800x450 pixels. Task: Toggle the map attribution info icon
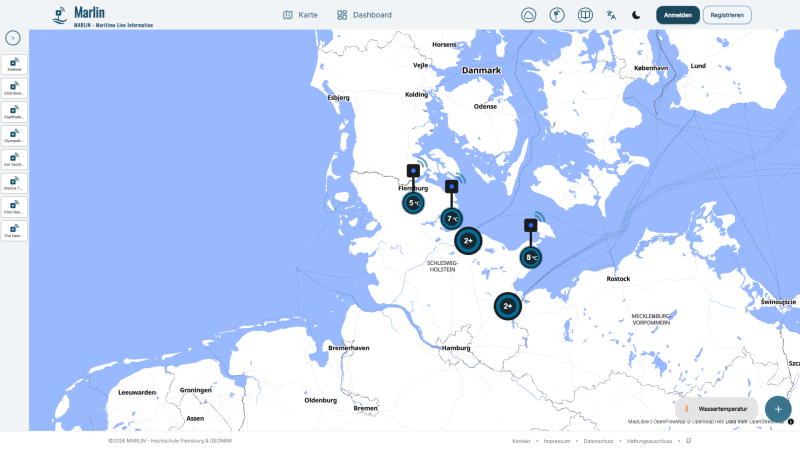click(x=791, y=422)
